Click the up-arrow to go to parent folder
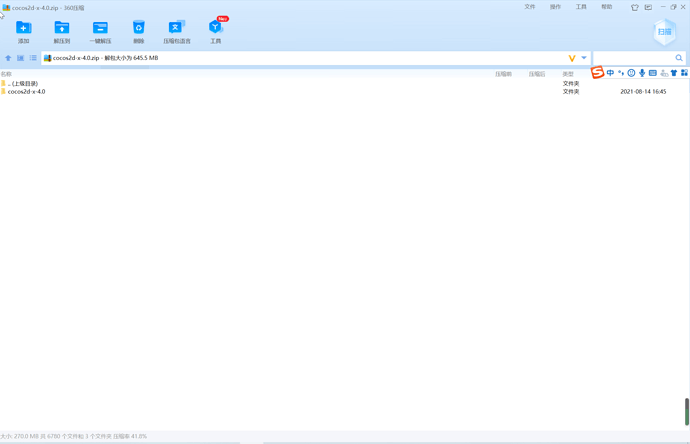Viewport: 690px width, 444px height. coord(8,58)
